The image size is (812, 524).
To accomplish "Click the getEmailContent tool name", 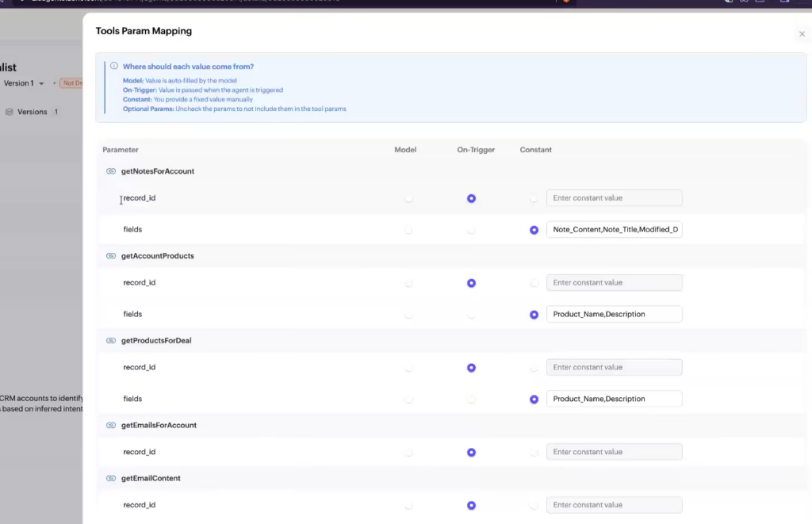I will coord(151,479).
